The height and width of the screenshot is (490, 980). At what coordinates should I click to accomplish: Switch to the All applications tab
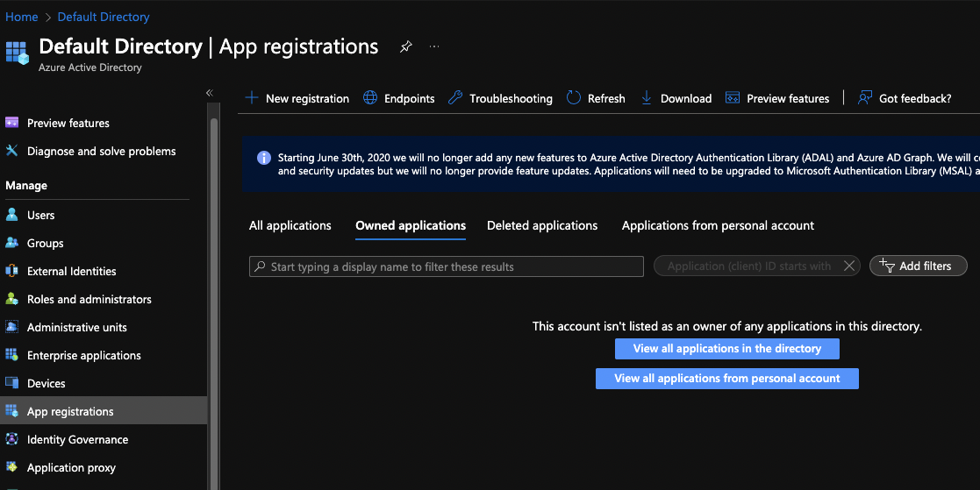pos(290,225)
